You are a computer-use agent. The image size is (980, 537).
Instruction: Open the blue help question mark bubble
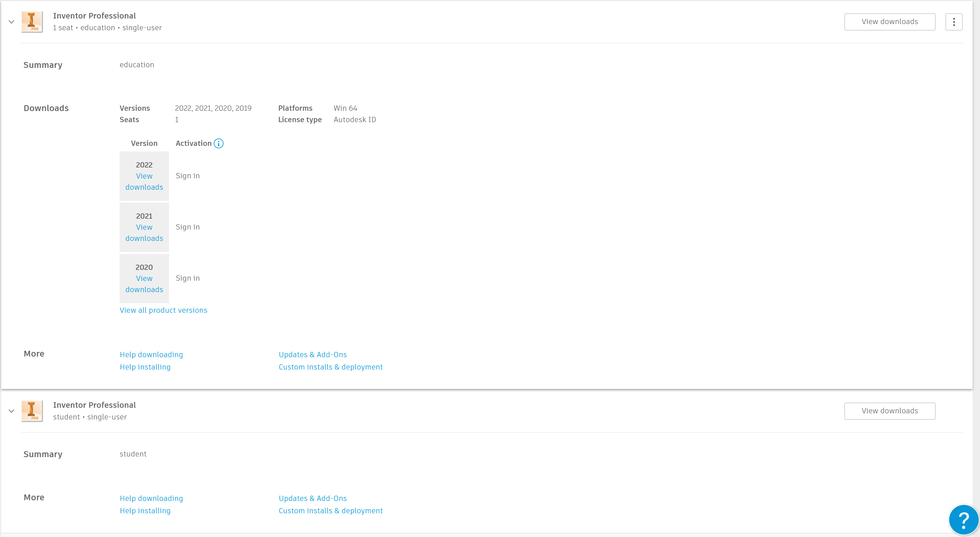click(963, 520)
